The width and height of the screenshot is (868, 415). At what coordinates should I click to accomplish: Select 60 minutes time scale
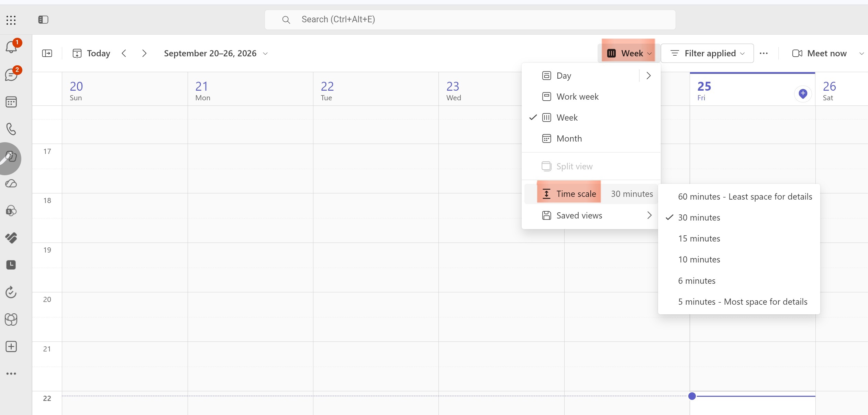click(x=739, y=197)
